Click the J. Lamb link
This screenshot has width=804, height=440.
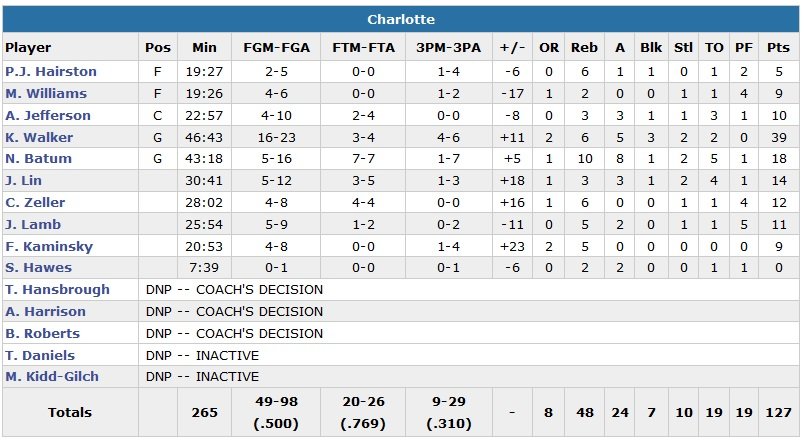coord(32,226)
